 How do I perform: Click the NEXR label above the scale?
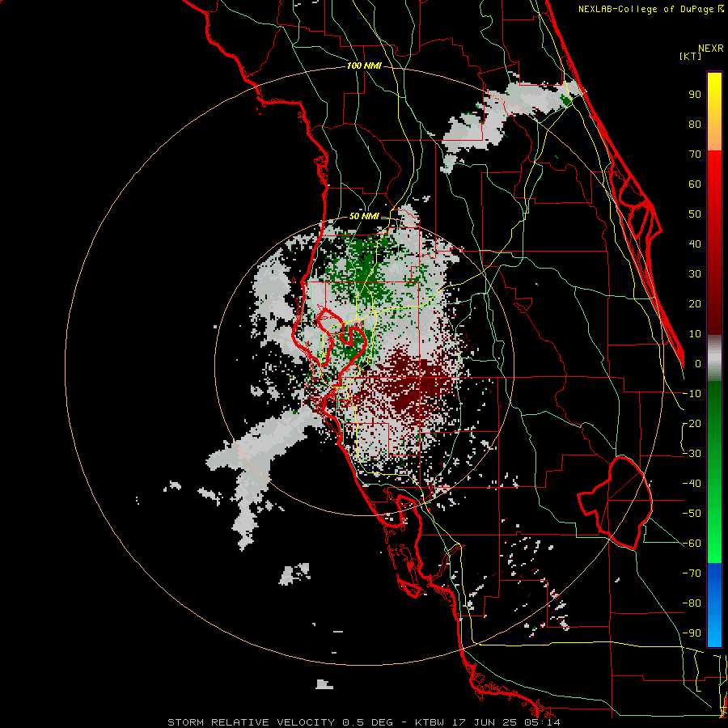click(x=711, y=49)
